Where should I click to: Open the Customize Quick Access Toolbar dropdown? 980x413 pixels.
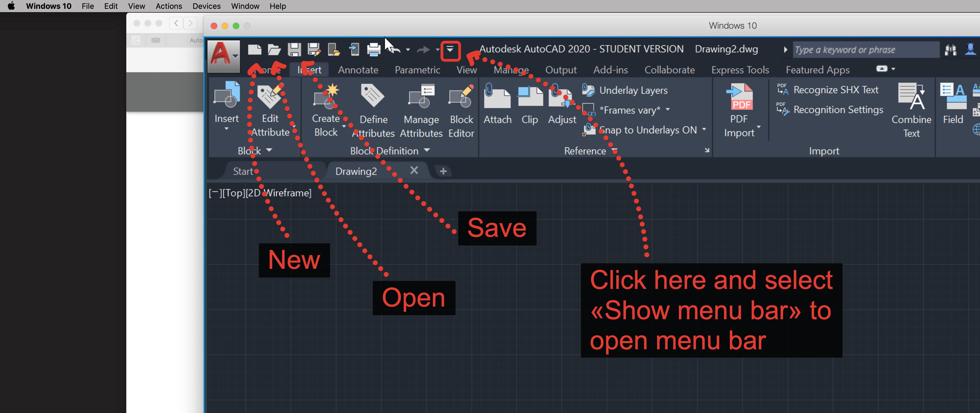pyautogui.click(x=451, y=50)
